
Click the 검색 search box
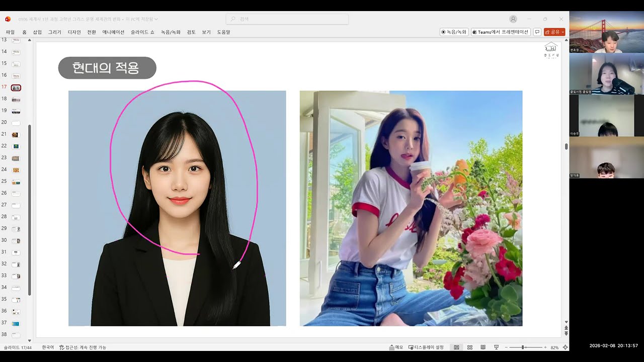pyautogui.click(x=287, y=19)
